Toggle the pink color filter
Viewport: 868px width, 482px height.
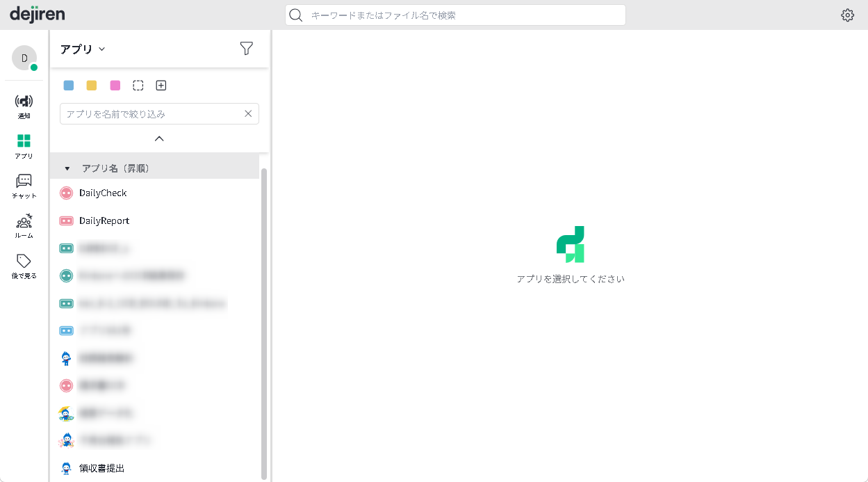coord(115,86)
